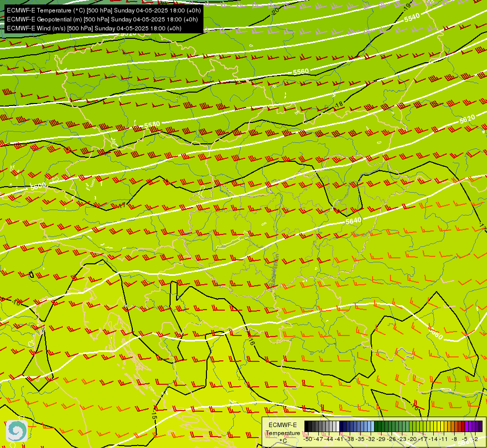Click the -41 legend tick label
487x448 pixels.
(x=339, y=439)
